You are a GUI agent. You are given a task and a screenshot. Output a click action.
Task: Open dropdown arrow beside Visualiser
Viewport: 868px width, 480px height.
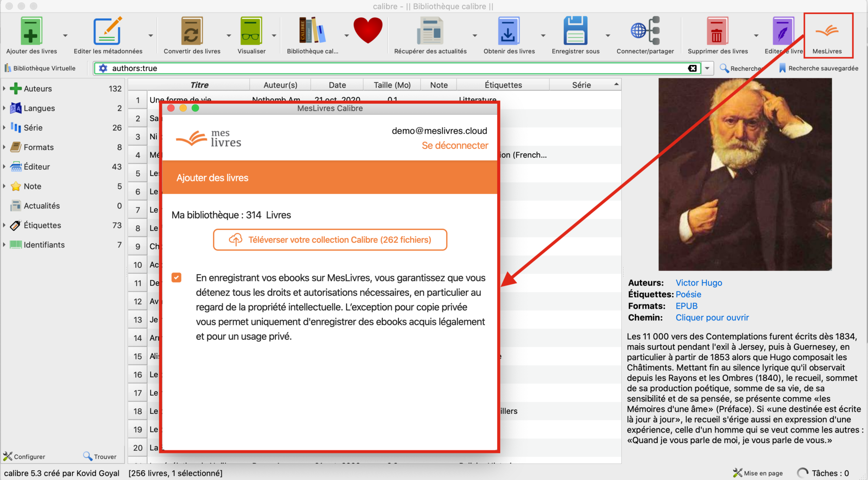tap(274, 36)
